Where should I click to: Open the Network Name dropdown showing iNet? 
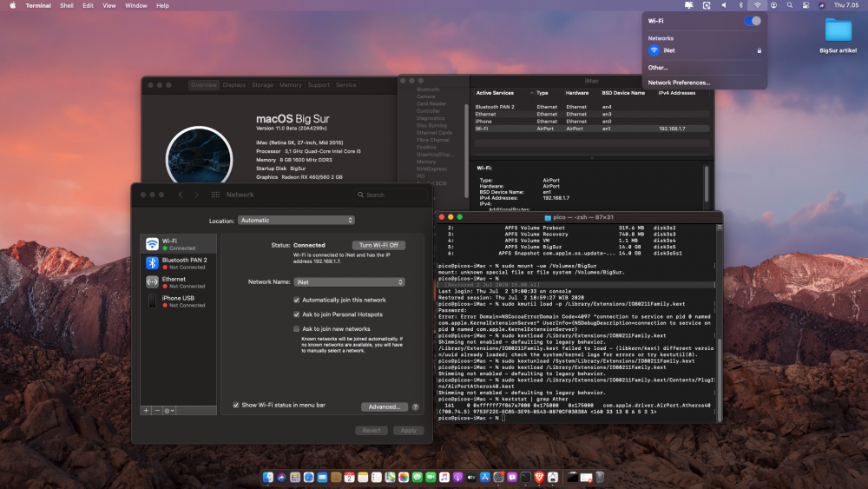[x=349, y=282]
